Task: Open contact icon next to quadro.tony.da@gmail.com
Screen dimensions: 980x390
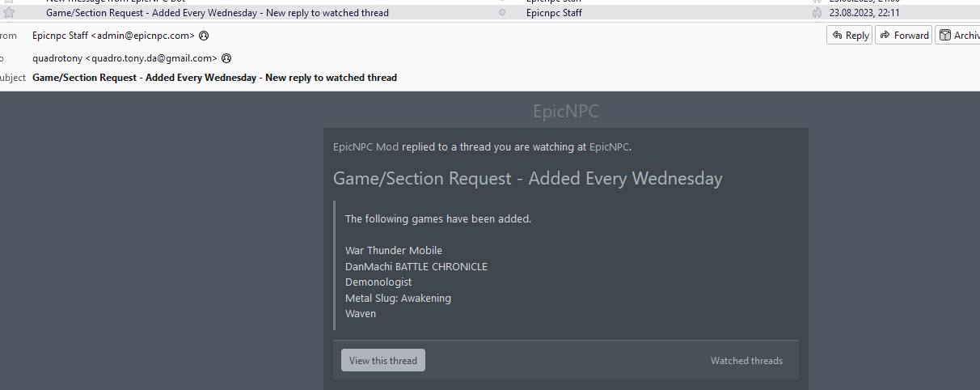Action: 226,58
